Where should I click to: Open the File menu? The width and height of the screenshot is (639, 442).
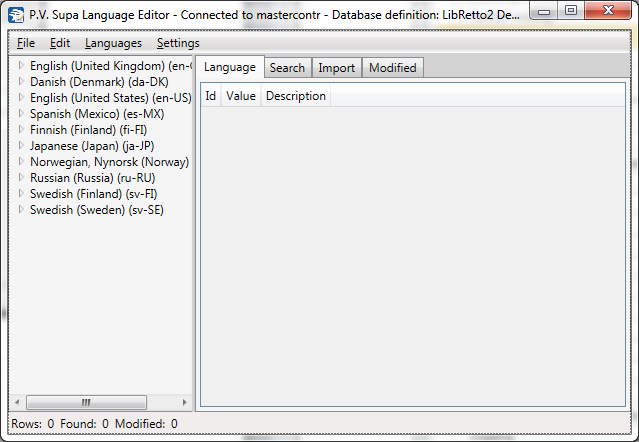point(26,43)
